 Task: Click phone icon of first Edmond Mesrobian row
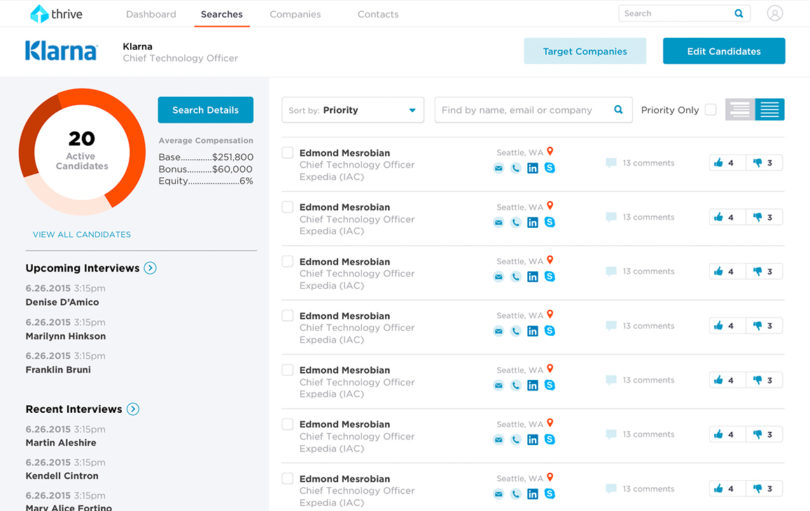point(516,168)
